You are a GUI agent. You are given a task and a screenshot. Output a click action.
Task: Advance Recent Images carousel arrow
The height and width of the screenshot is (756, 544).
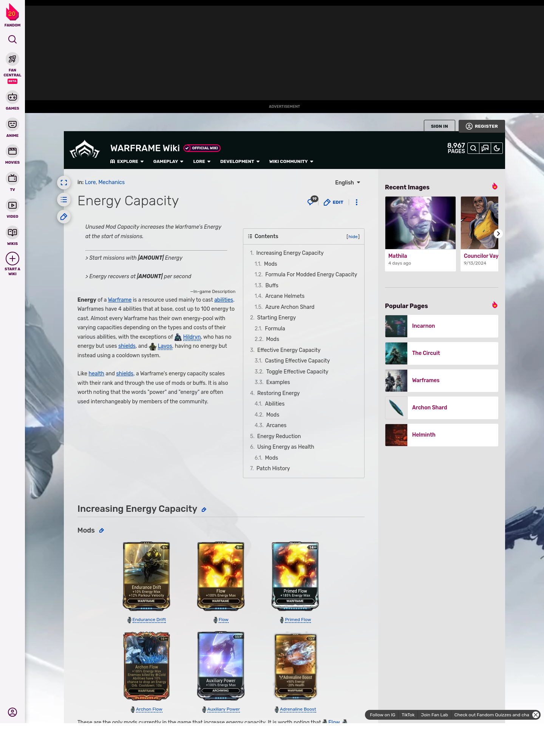point(498,234)
